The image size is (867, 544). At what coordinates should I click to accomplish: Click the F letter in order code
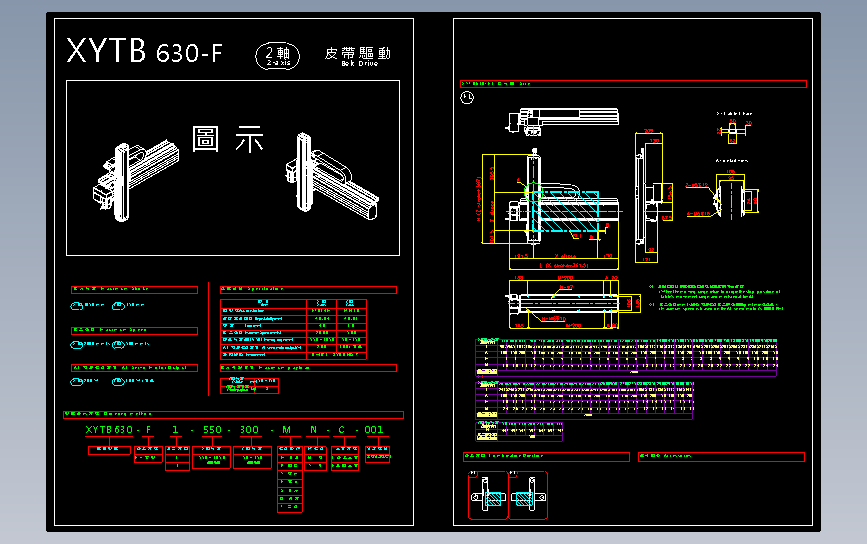pyautogui.click(x=148, y=430)
